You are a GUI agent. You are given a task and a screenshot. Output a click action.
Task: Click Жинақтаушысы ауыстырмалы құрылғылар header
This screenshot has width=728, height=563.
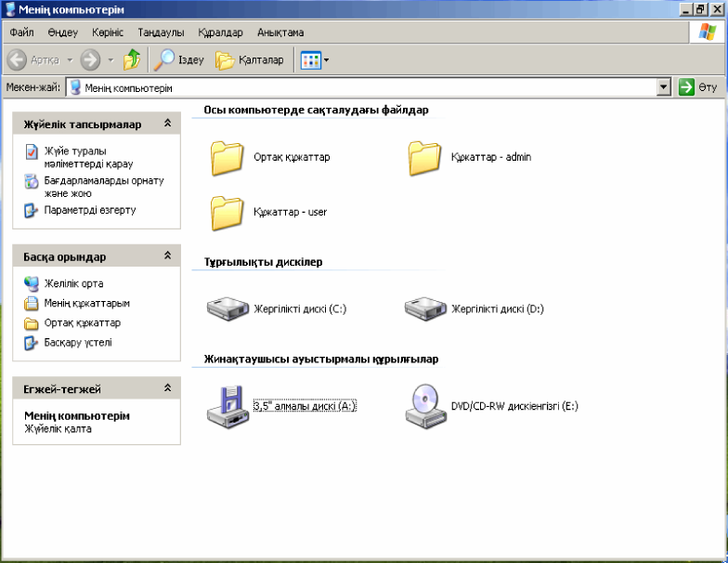pos(321,359)
